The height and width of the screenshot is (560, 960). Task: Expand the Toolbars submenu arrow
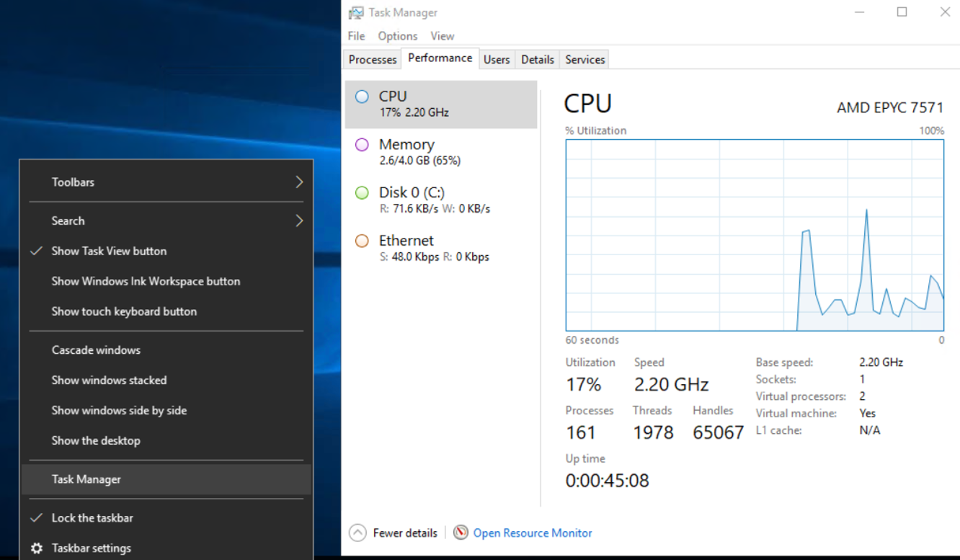coord(299,182)
